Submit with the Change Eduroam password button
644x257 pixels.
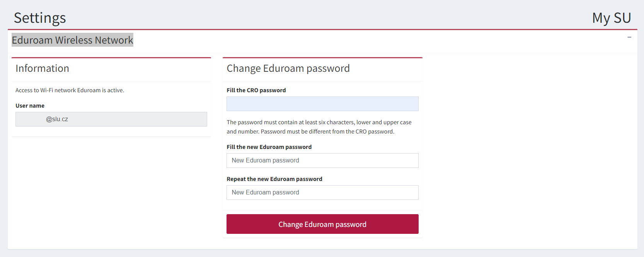pos(322,224)
